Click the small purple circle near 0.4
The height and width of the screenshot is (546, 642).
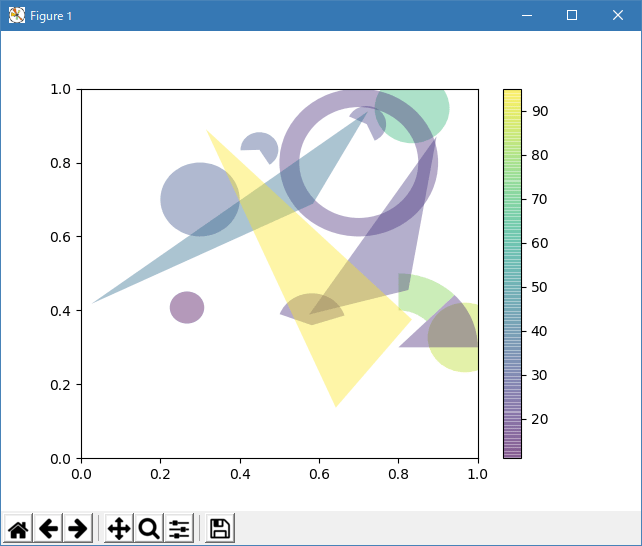coord(187,307)
